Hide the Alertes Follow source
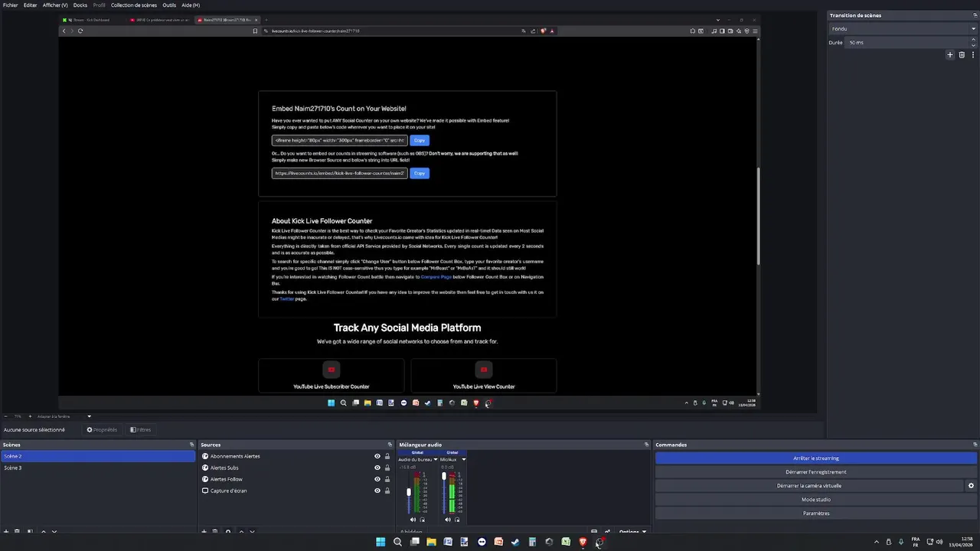980x551 pixels. pos(377,479)
